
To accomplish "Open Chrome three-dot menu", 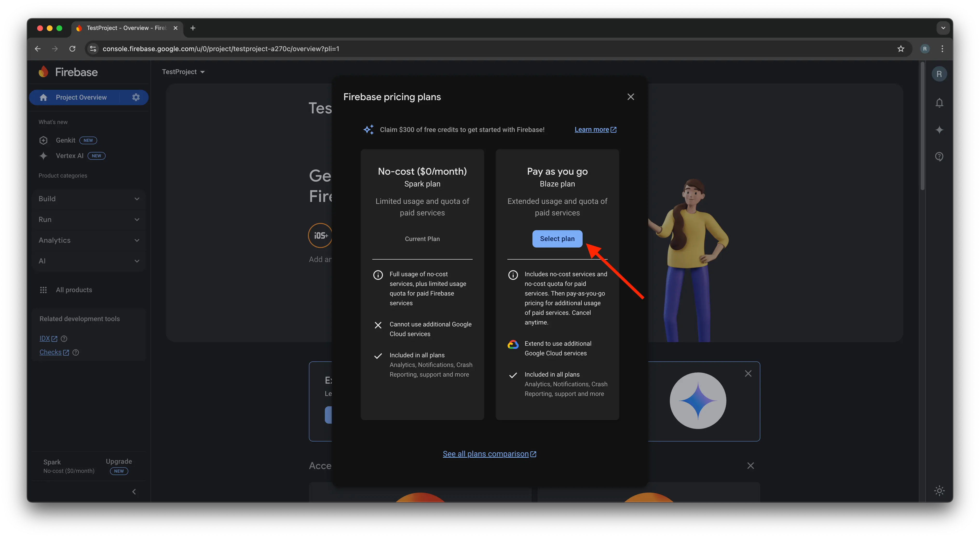I will 942,49.
